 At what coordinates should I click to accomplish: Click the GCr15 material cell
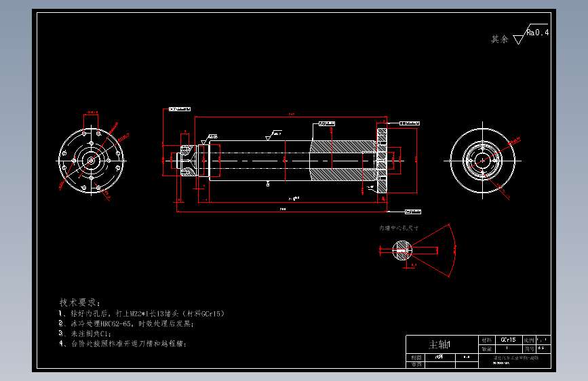pos(508,340)
